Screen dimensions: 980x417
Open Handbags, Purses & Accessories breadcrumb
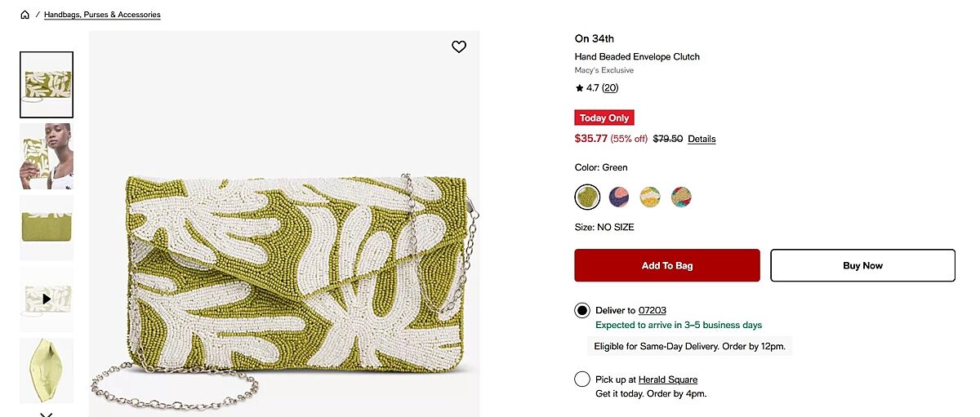click(102, 15)
